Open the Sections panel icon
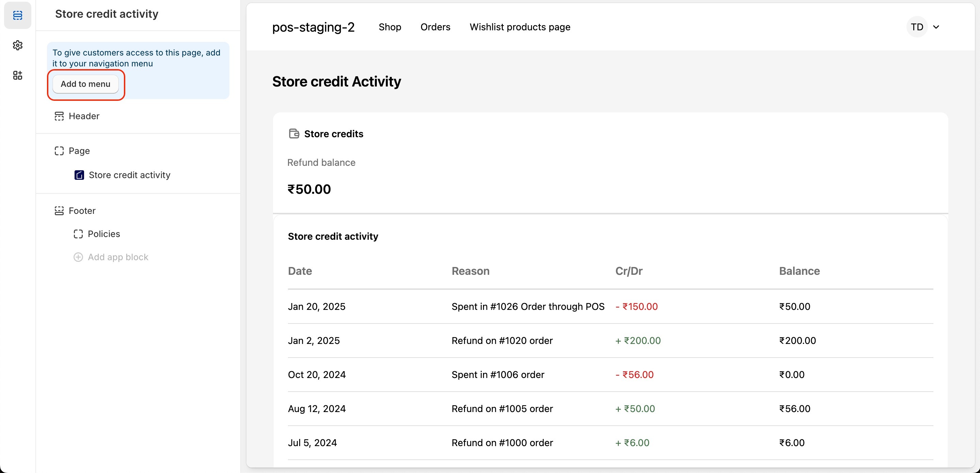 [x=17, y=15]
